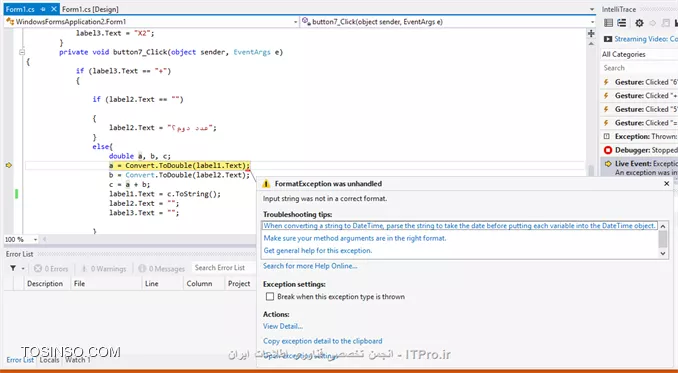Click the Error List filter funnel icon

click(13, 268)
